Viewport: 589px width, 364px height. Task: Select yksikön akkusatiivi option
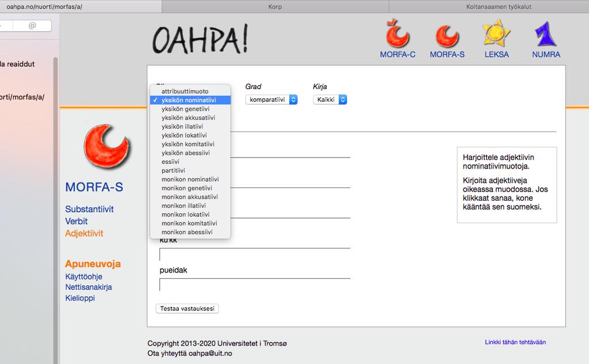190,117
